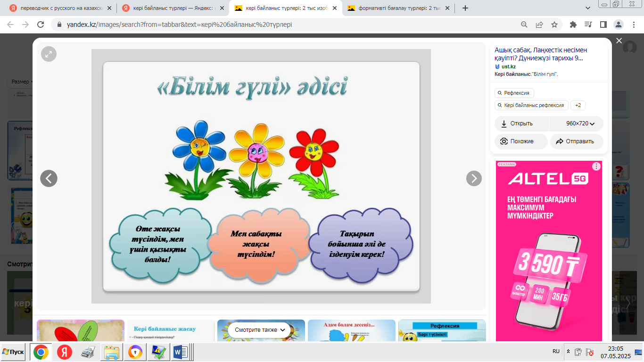The width and height of the screenshot is (644, 362).
Task: Expand the 'Смотрите также' section
Action: pyautogui.click(x=260, y=330)
